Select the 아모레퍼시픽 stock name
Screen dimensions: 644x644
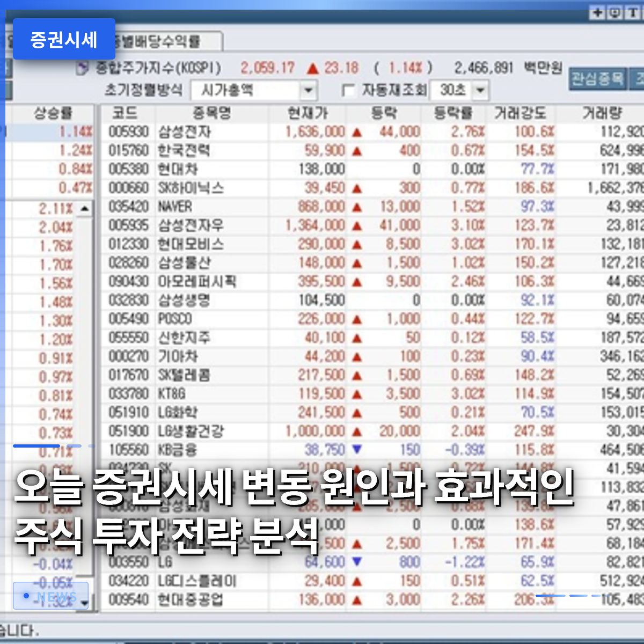click(197, 282)
